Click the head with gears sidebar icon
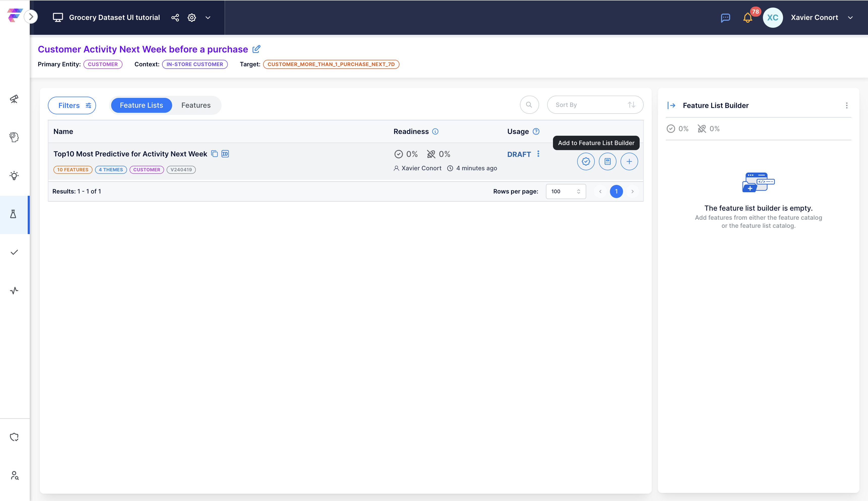Viewport: 868px width, 501px height. click(14, 137)
